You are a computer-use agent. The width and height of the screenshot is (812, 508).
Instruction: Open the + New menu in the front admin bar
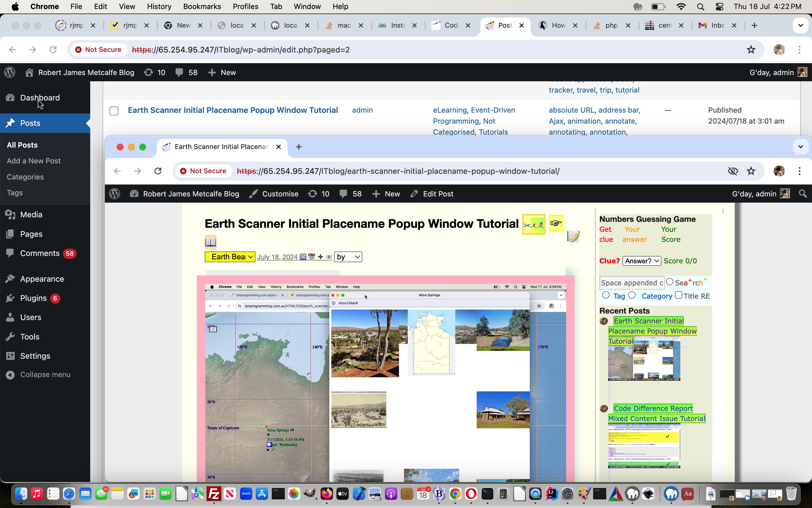386,194
